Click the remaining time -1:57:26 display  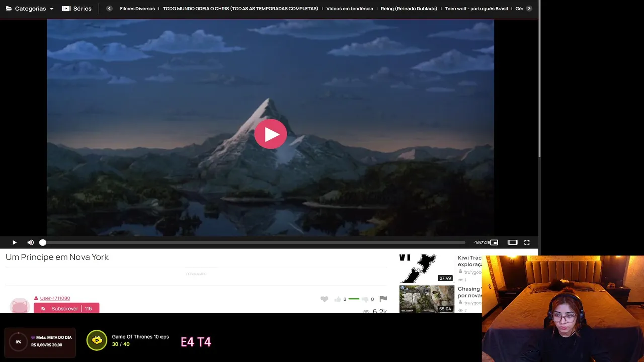[481, 243]
